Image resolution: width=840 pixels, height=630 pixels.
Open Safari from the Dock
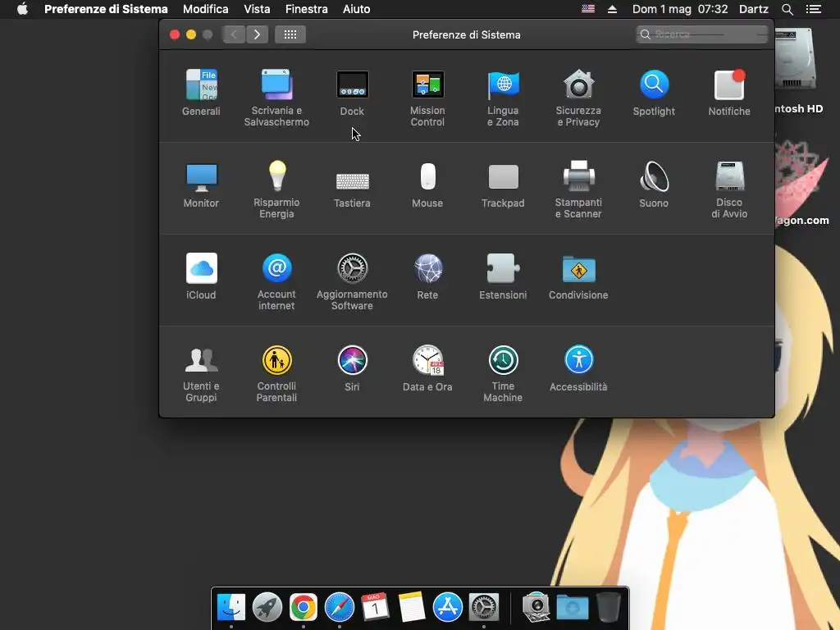tap(339, 608)
